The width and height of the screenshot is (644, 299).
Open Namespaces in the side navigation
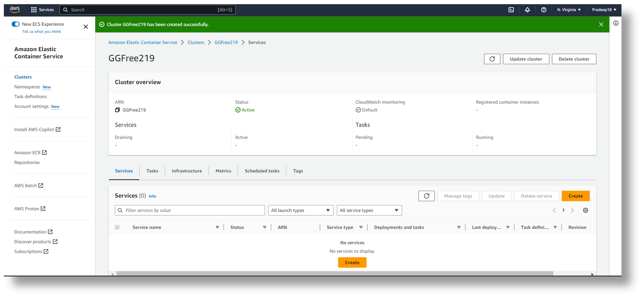tap(27, 87)
